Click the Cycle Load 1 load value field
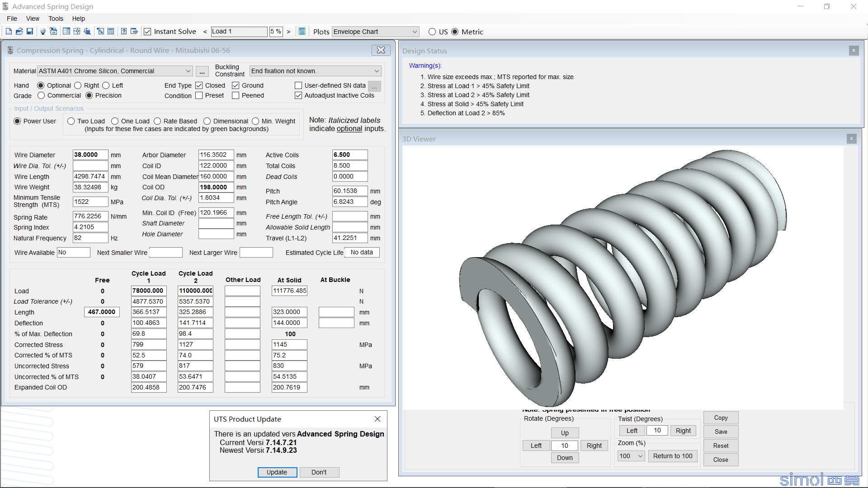The image size is (868, 488). point(149,291)
